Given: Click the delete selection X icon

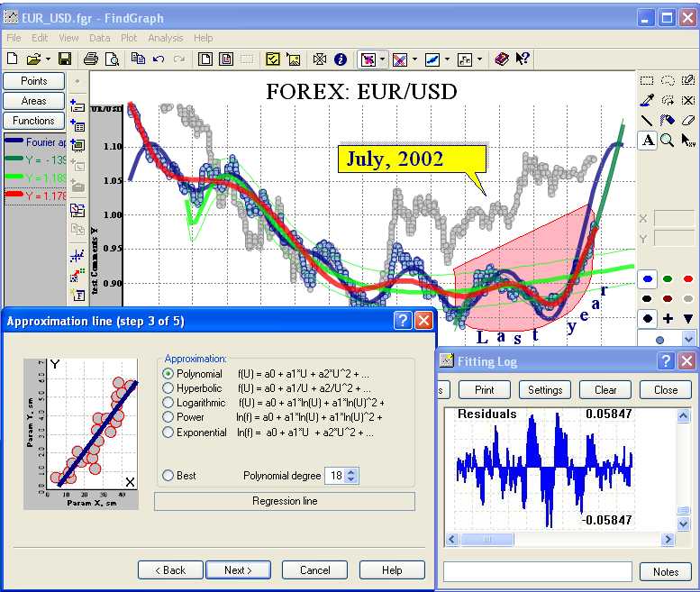Looking at the screenshot, I should [688, 100].
